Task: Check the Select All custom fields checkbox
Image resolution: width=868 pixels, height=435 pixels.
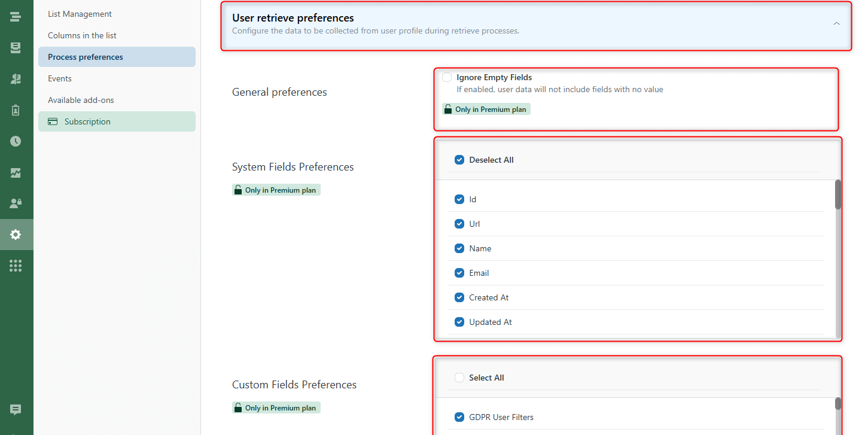Action: point(459,378)
